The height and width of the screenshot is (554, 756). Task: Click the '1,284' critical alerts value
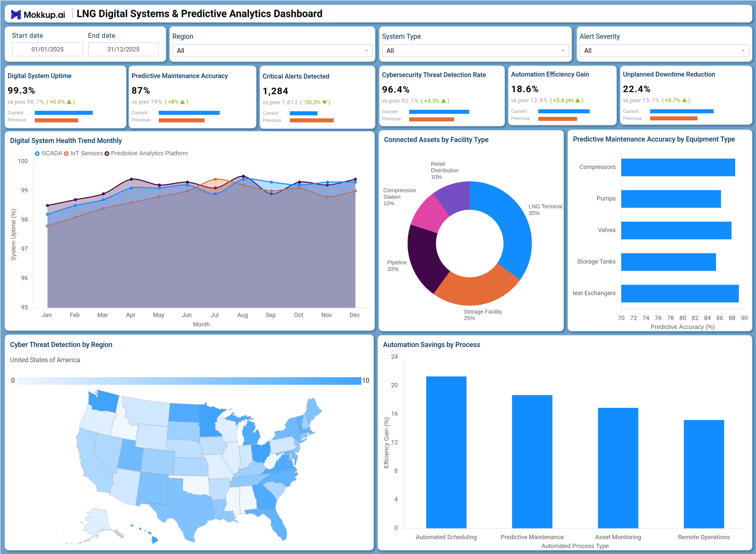(275, 91)
